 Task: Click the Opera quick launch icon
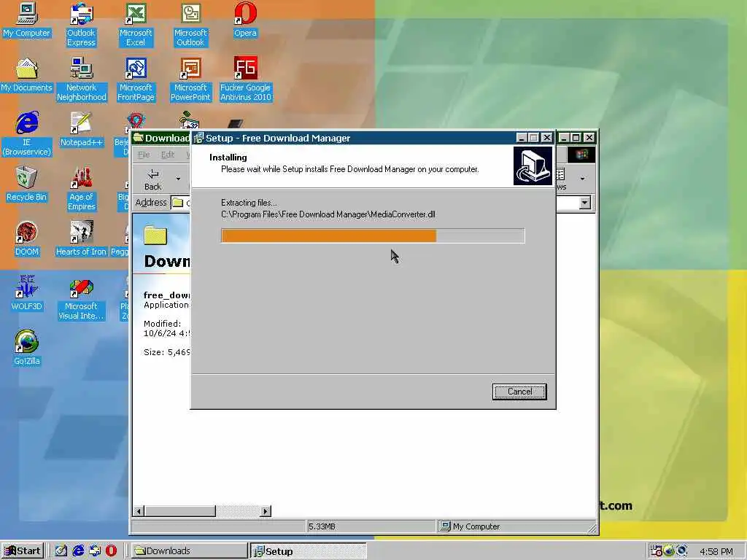[111, 551]
